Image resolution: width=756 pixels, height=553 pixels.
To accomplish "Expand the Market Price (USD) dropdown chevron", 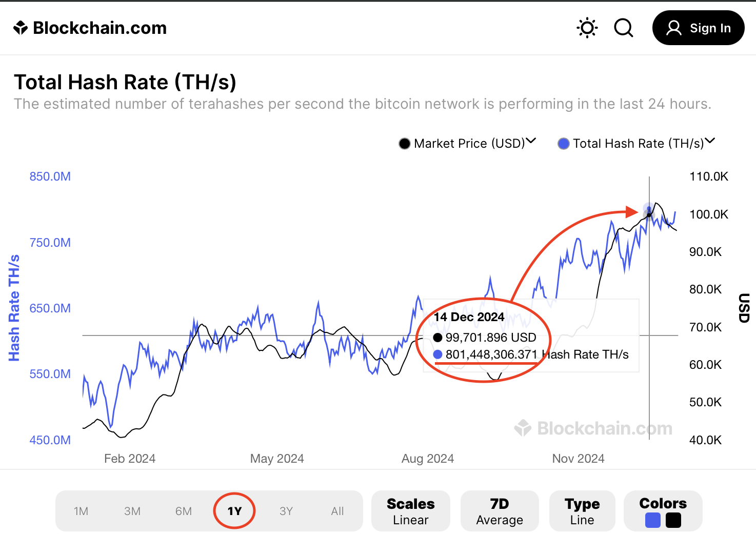I will (x=531, y=141).
